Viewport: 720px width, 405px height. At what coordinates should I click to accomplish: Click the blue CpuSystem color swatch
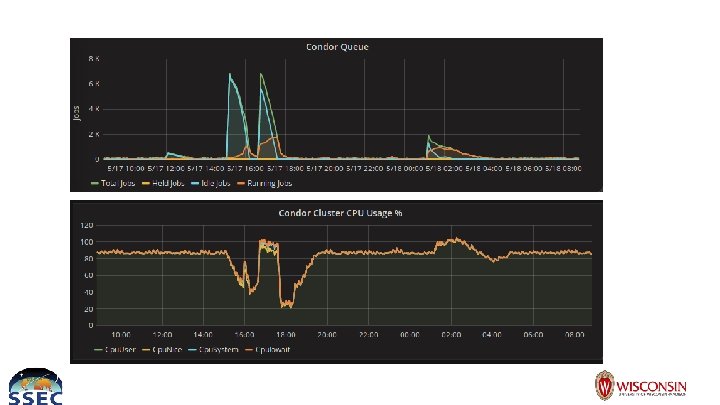point(192,350)
